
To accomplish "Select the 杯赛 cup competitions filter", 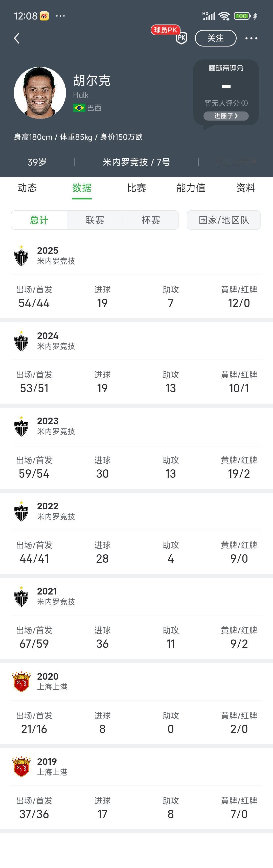I will (151, 220).
